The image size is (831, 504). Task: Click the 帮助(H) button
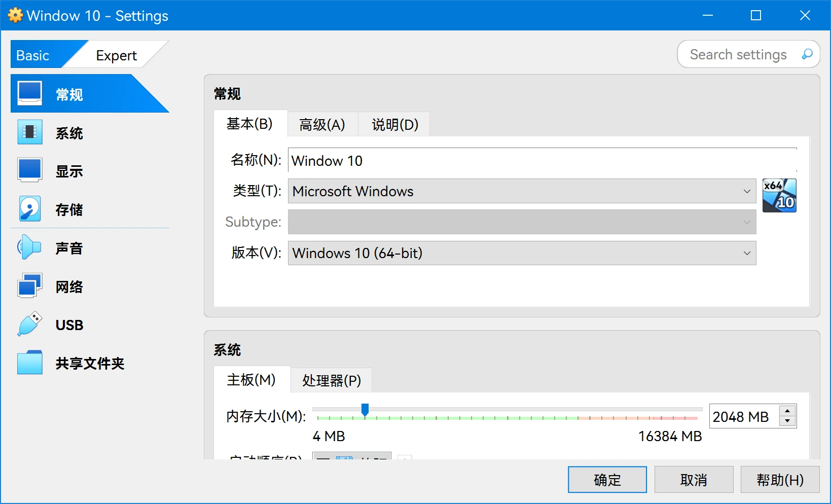(x=780, y=480)
